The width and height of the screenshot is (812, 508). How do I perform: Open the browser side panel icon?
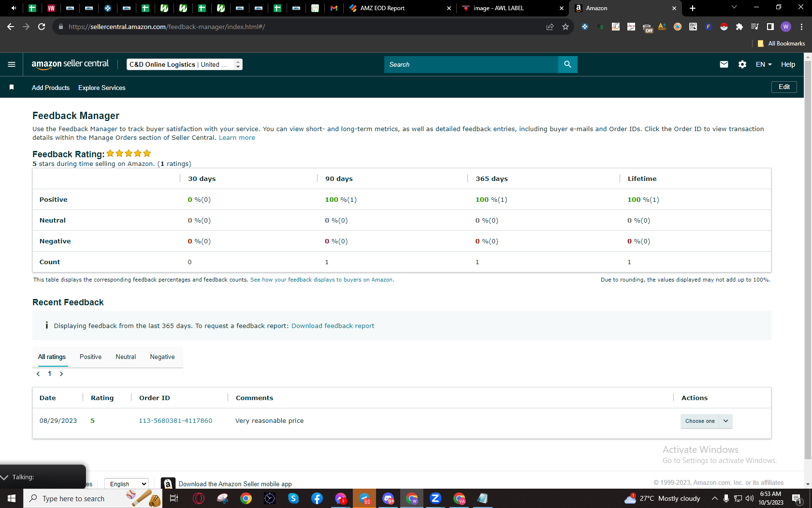[x=770, y=27]
